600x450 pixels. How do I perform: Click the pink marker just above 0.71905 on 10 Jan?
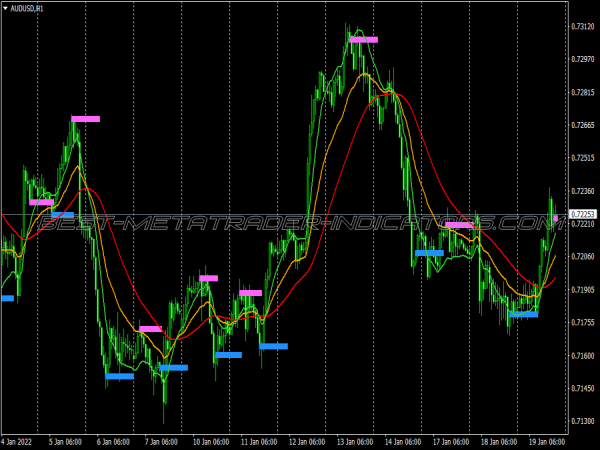208,278
